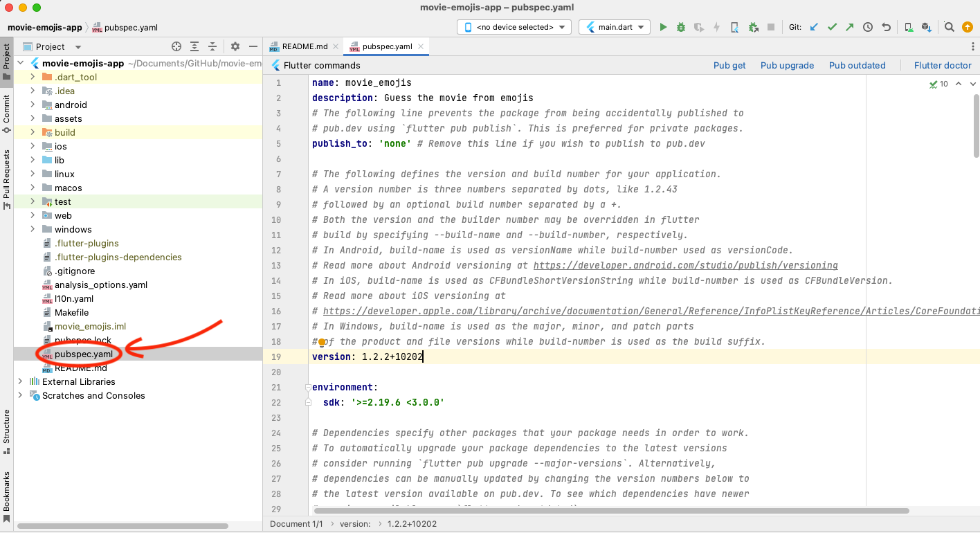Expand the windows folder
The width and height of the screenshot is (980, 533).
pos(33,229)
